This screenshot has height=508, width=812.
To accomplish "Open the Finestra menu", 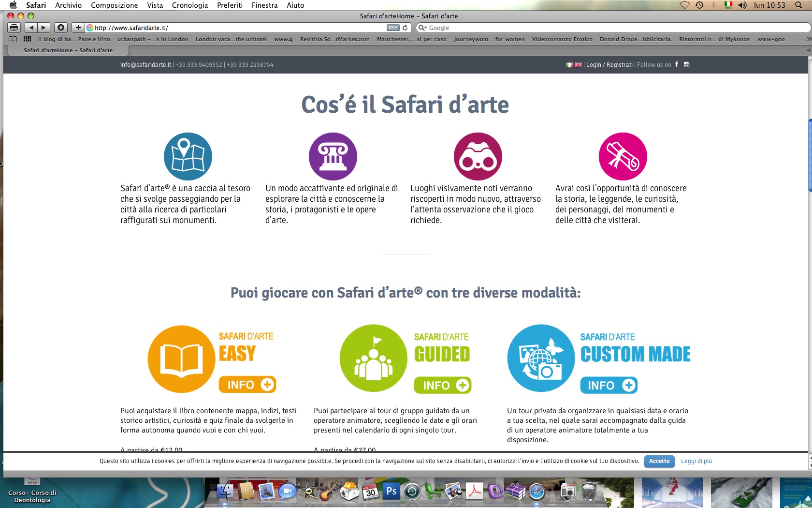I will pyautogui.click(x=264, y=5).
